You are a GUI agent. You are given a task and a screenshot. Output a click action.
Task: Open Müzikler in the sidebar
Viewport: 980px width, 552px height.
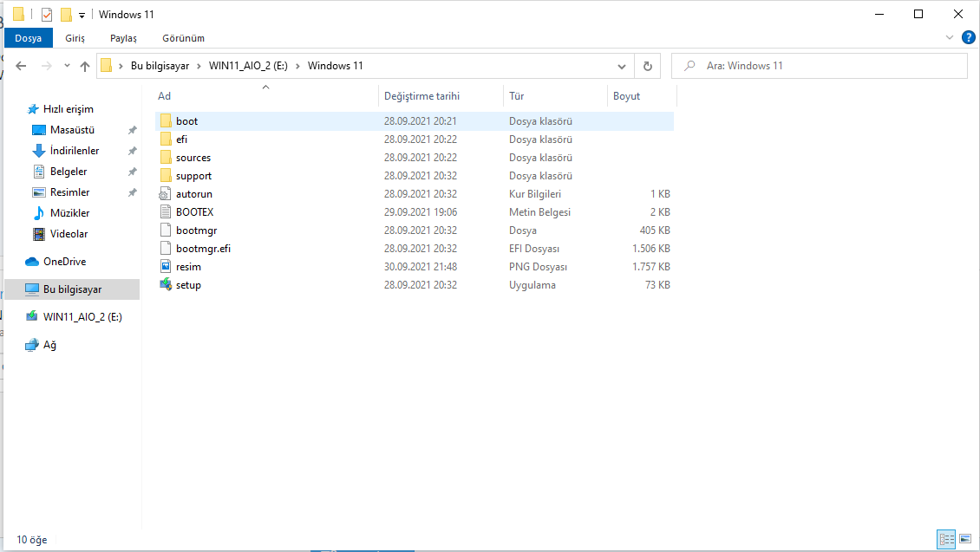(70, 213)
